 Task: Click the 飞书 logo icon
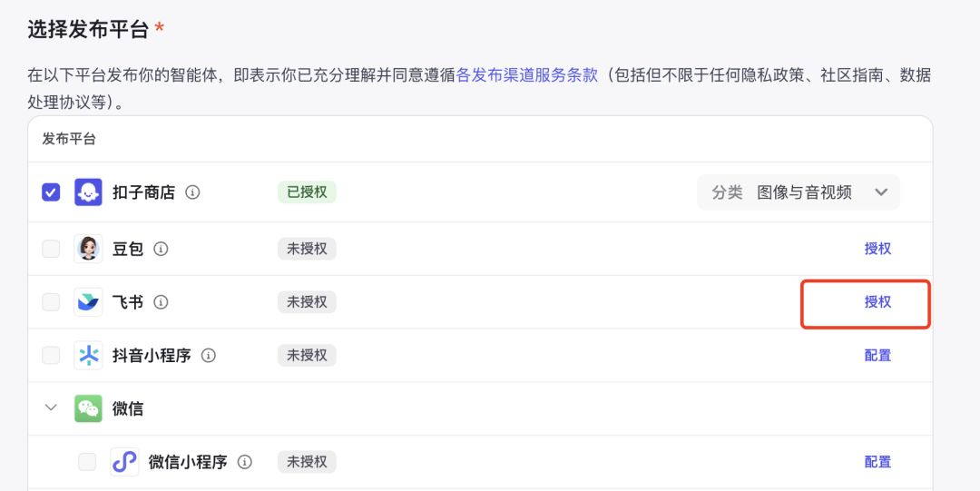[88, 302]
